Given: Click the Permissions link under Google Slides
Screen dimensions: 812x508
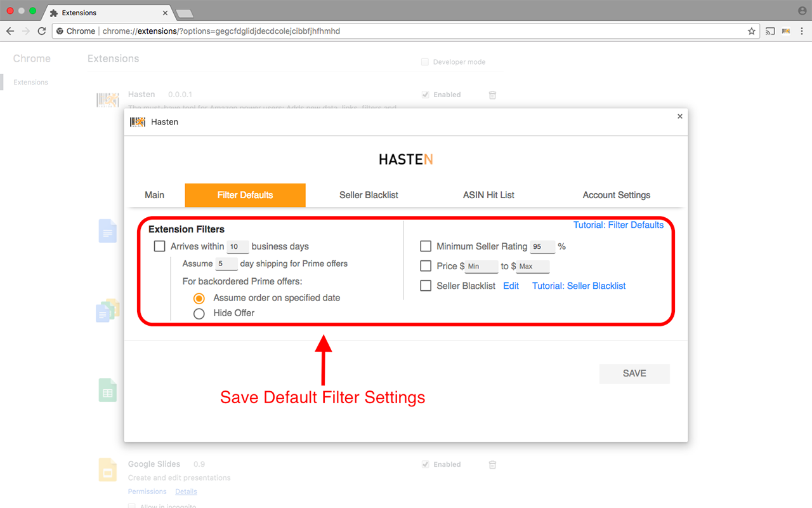Looking at the screenshot, I should tap(147, 491).
